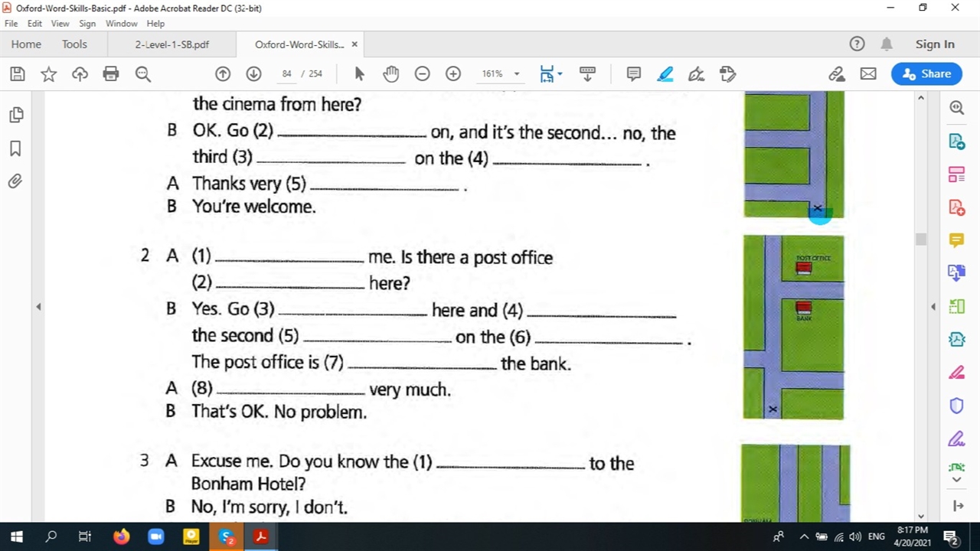Go to the previous page arrow
Screen dimensions: 980x551
[223, 74]
